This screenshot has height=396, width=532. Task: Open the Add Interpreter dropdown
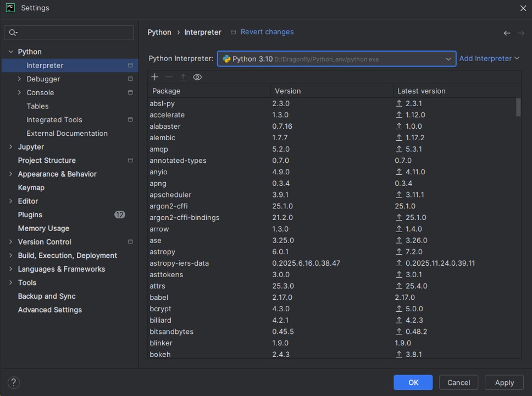[489, 58]
